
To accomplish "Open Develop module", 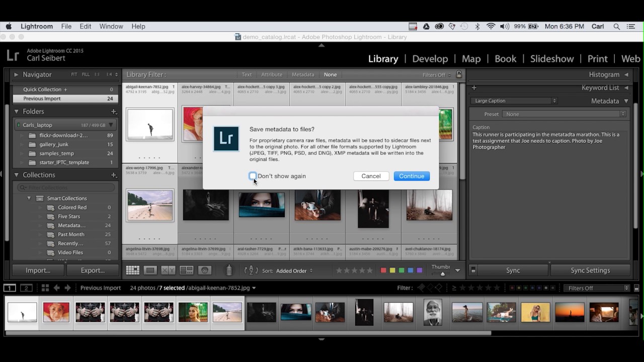I will click(x=430, y=59).
